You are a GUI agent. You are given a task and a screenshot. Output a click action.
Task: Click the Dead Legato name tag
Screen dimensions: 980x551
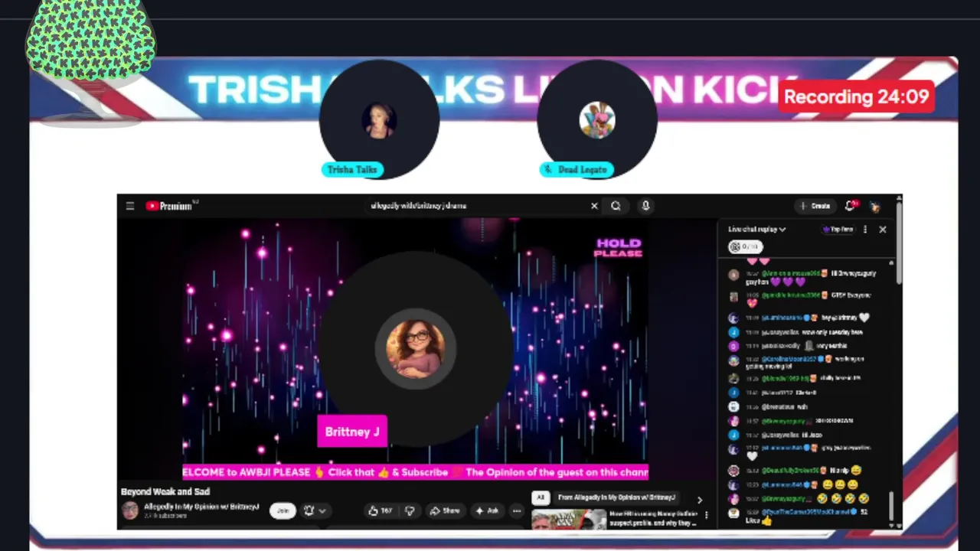tap(577, 170)
